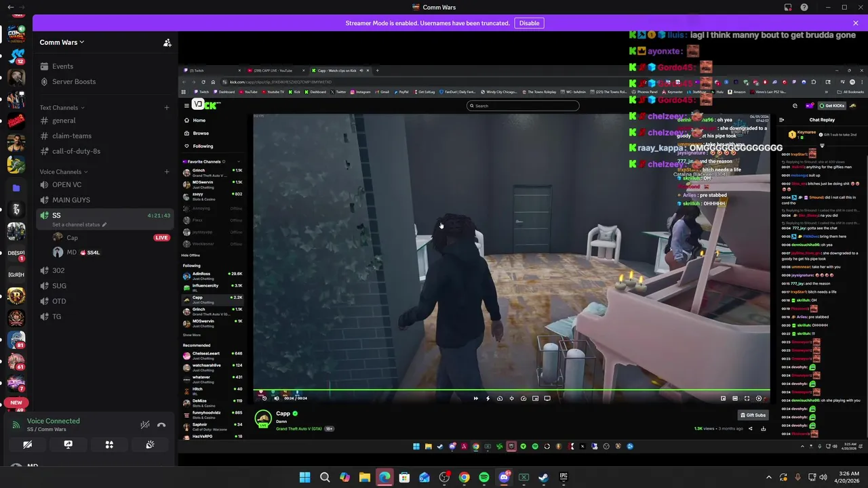Click the Get KICKs button
Image resolution: width=868 pixels, height=488 pixels.
(x=831, y=106)
